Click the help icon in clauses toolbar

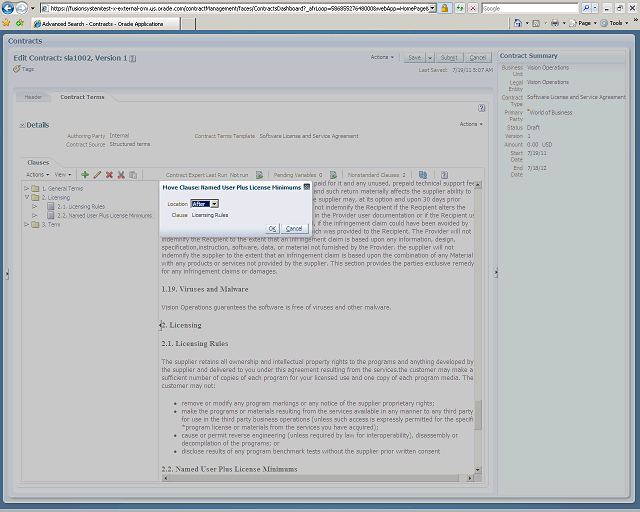(x=444, y=175)
